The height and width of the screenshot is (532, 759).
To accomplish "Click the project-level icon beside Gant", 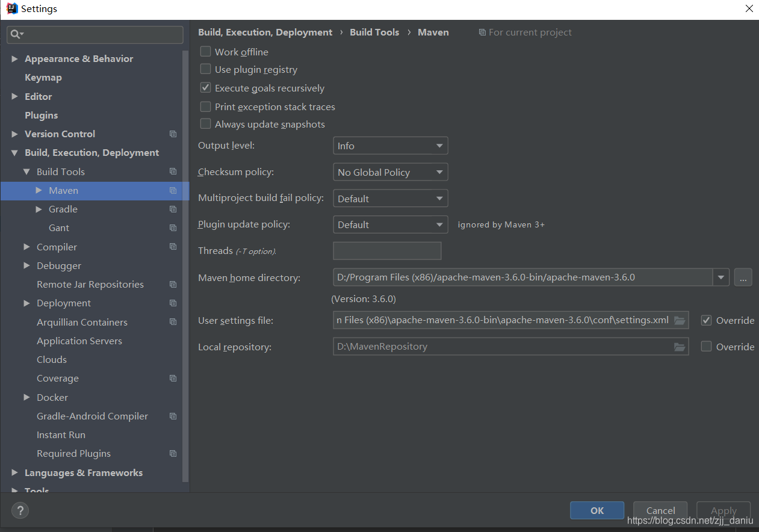I will click(x=173, y=228).
